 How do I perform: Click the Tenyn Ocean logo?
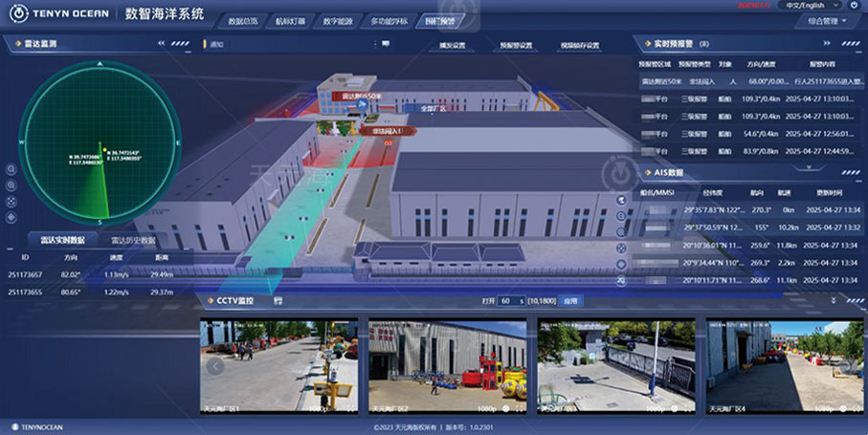(x=57, y=14)
